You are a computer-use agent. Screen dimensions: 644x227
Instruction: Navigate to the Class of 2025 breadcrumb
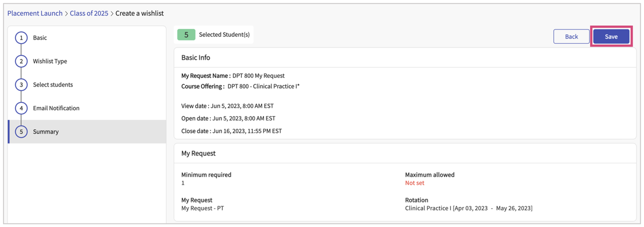89,13
